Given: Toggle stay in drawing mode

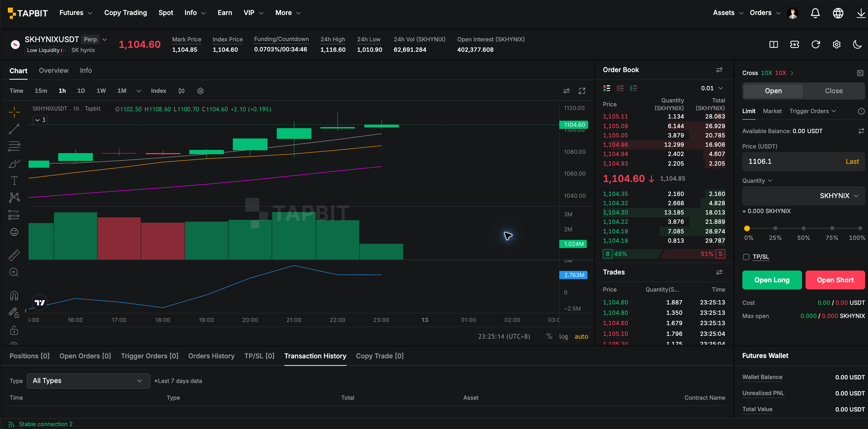Looking at the screenshot, I should click(14, 313).
